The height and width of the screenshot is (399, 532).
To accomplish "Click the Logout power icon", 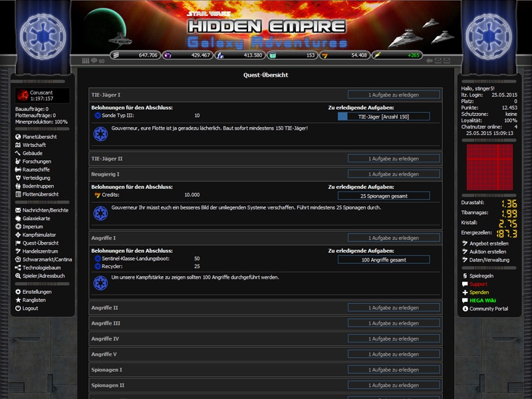I will coord(18,308).
